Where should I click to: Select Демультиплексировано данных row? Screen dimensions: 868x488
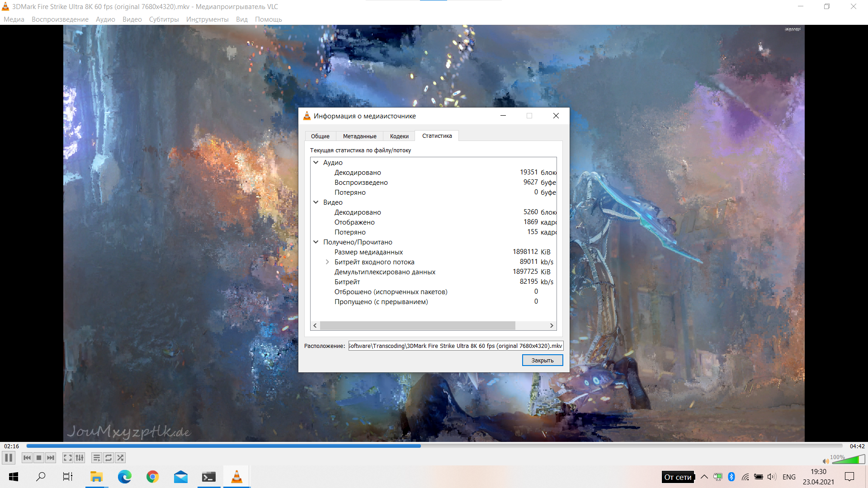pos(434,272)
